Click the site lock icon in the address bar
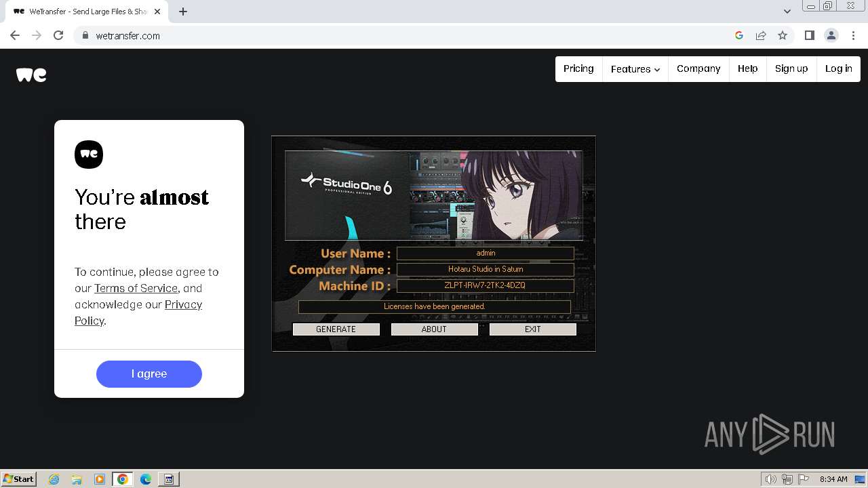This screenshot has height=488, width=868. click(x=85, y=35)
